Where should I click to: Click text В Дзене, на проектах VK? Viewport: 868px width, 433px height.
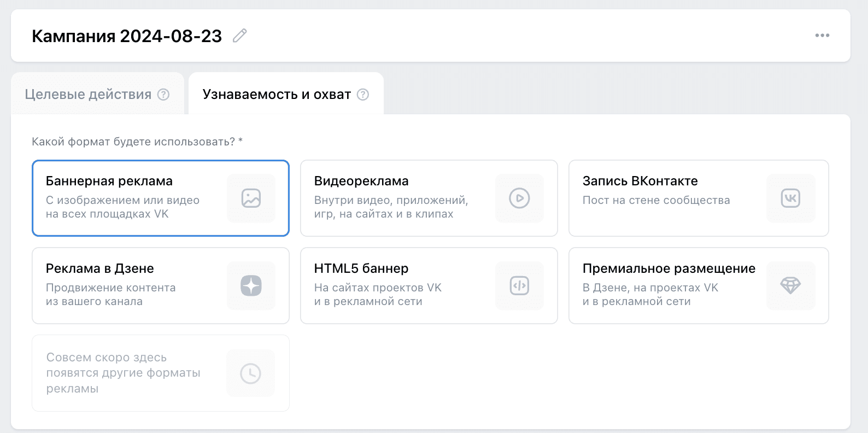coord(650,288)
